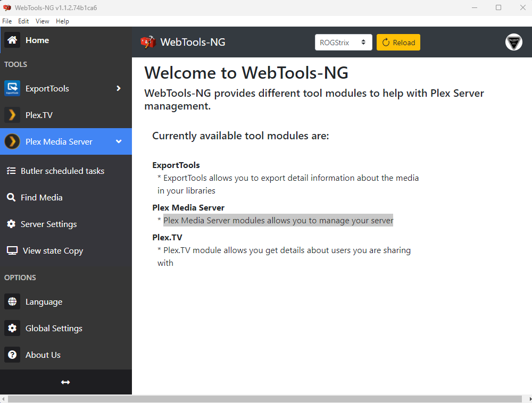The width and height of the screenshot is (532, 403).
Task: Open Butler scheduled tasks list icon
Action: click(12, 171)
